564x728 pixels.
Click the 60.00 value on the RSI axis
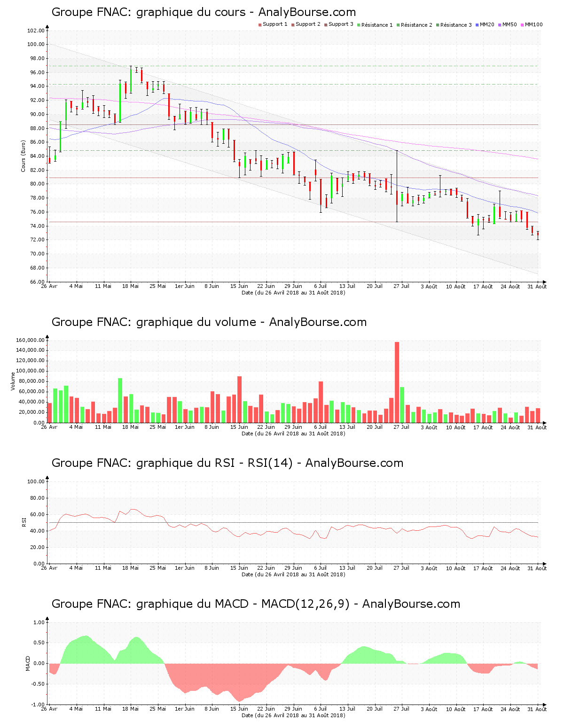point(37,514)
